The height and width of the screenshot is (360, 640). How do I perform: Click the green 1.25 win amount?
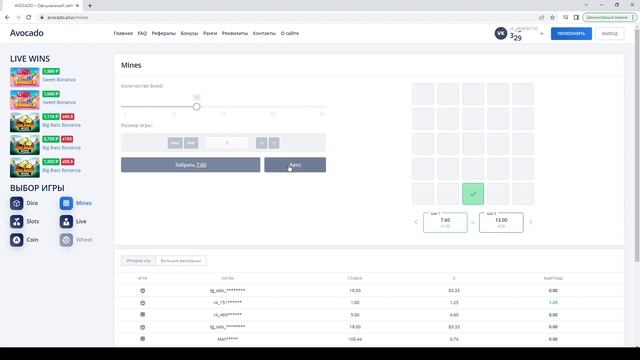pos(553,303)
